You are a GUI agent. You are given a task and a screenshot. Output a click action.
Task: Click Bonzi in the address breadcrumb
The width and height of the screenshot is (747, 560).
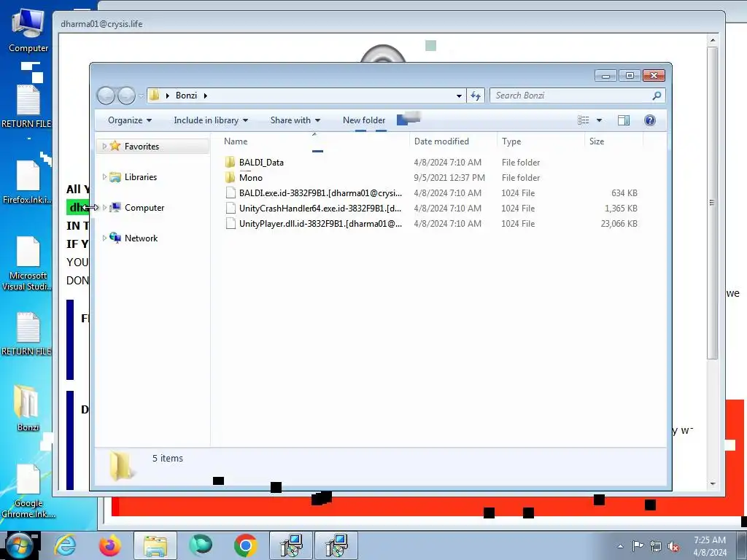point(186,96)
